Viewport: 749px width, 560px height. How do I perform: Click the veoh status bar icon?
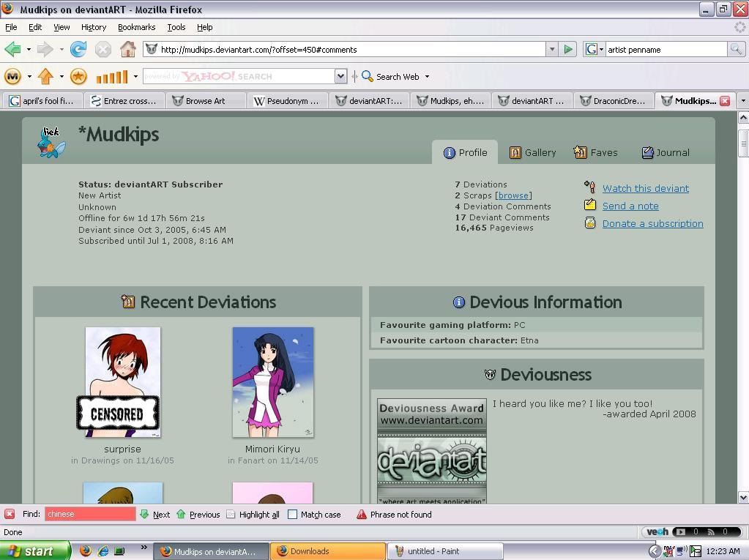pos(657,532)
